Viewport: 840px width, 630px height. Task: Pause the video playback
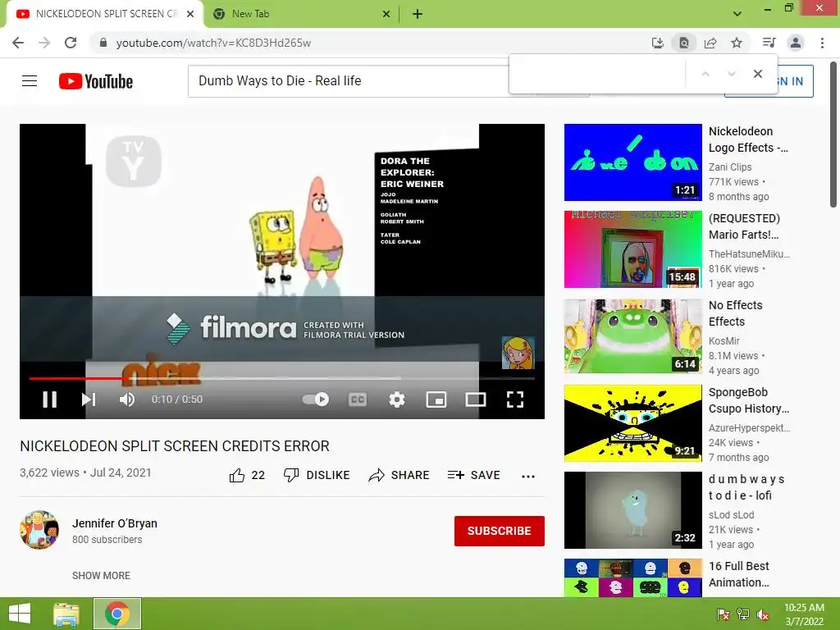[x=50, y=399]
